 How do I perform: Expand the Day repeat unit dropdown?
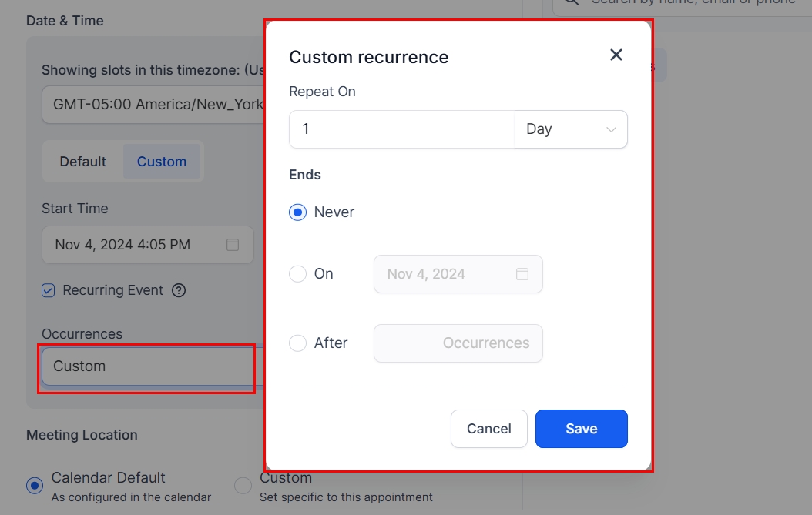click(571, 129)
